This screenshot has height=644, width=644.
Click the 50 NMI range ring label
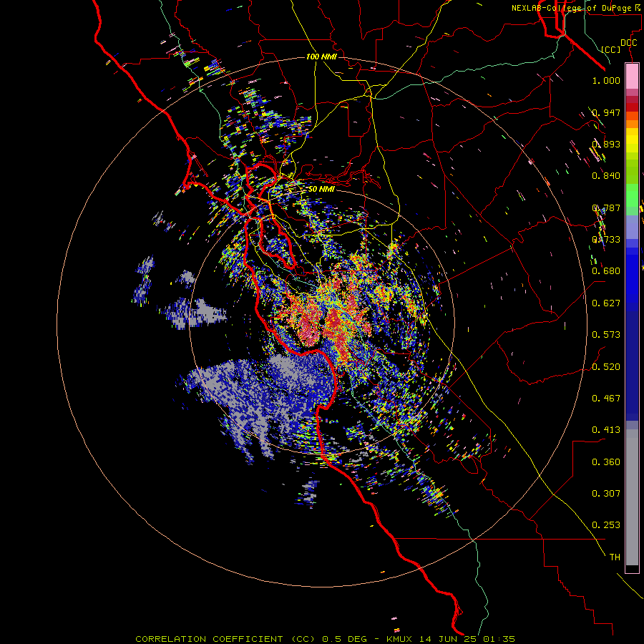coord(321,189)
